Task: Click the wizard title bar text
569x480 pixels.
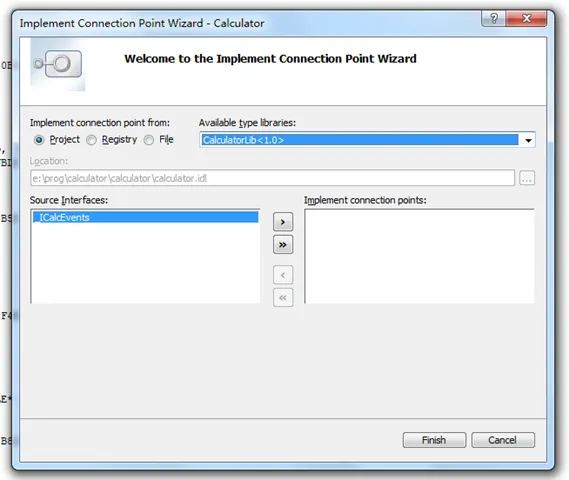Action: pos(142,23)
